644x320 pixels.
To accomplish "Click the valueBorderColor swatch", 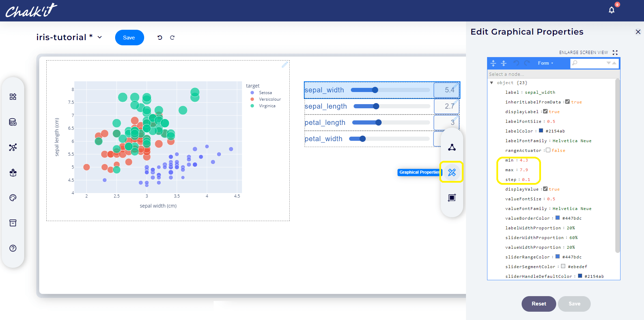I will (x=558, y=218).
